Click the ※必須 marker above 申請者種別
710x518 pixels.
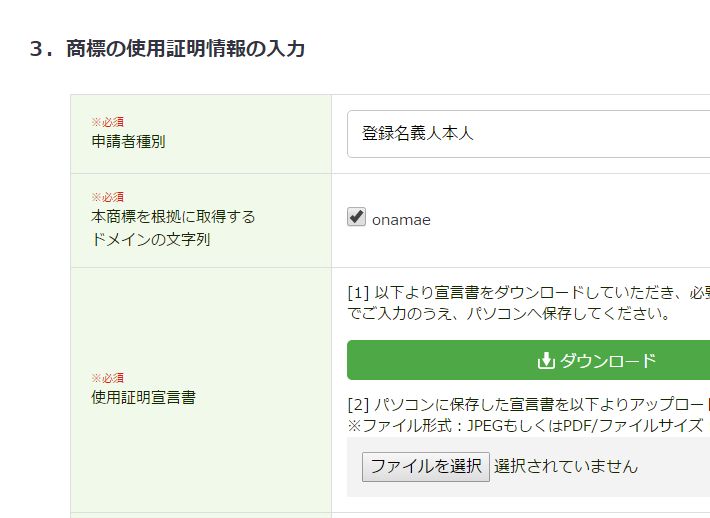click(108, 122)
